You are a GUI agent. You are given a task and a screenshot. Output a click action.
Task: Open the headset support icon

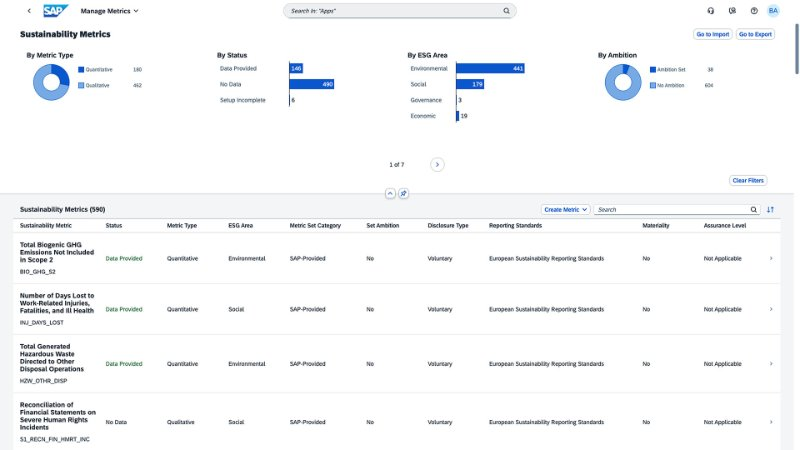point(710,11)
